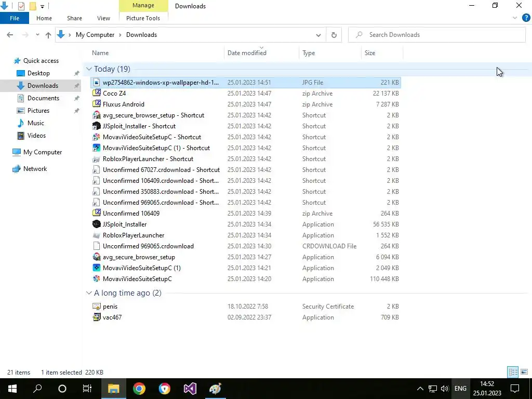This screenshot has height=399, width=532.
Task: Open the notification center icon
Action: (x=515, y=389)
